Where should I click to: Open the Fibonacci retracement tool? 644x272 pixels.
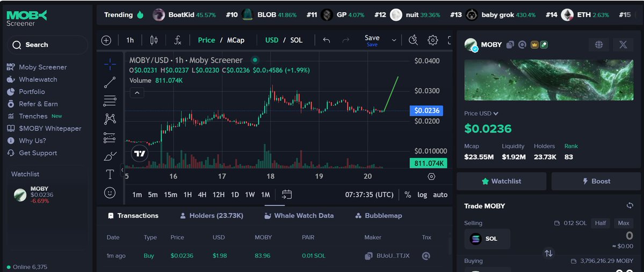pyautogui.click(x=110, y=101)
